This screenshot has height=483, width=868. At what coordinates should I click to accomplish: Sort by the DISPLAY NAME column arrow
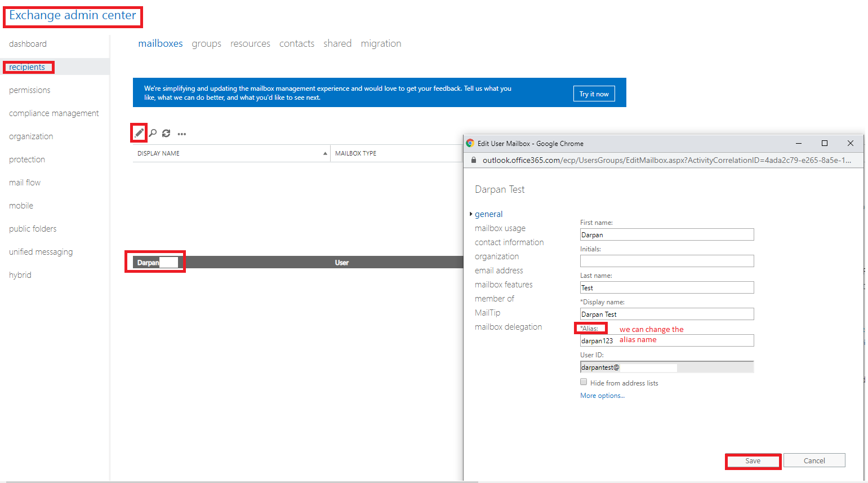325,153
